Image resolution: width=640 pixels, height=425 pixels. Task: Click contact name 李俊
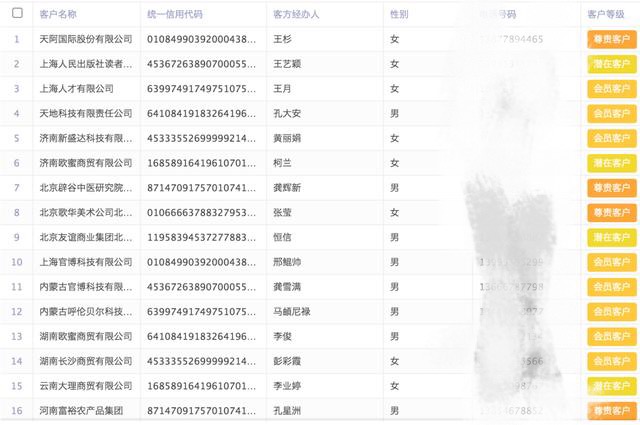282,336
